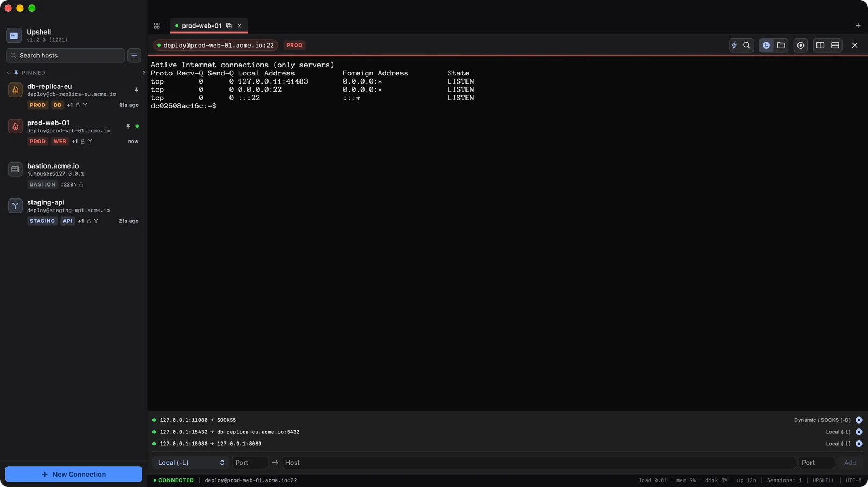Add a new tab with plus
This screenshot has width=868, height=487.
point(858,25)
